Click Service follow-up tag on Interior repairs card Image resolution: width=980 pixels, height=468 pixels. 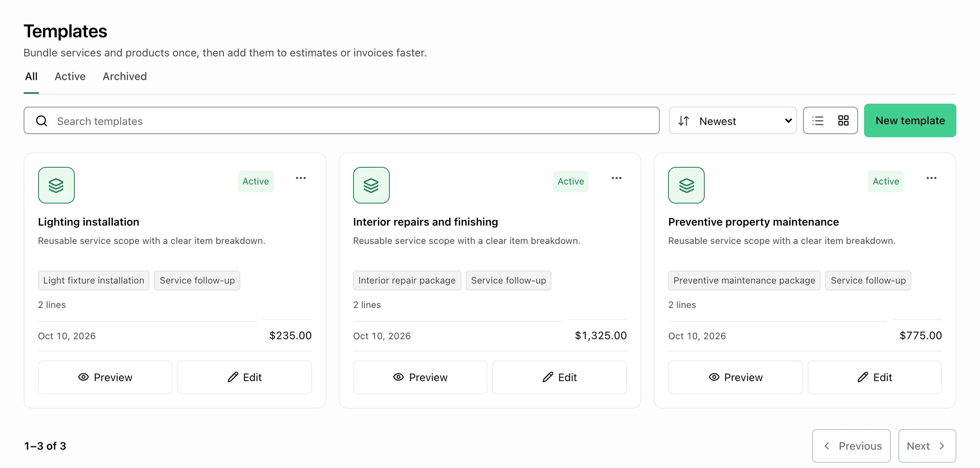pos(509,280)
